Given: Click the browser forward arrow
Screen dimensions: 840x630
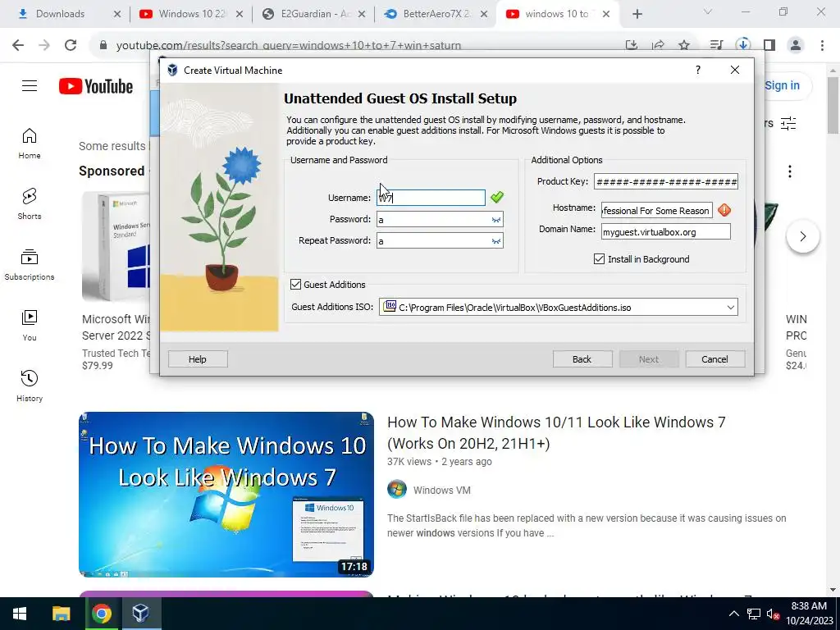Looking at the screenshot, I should [x=44, y=45].
